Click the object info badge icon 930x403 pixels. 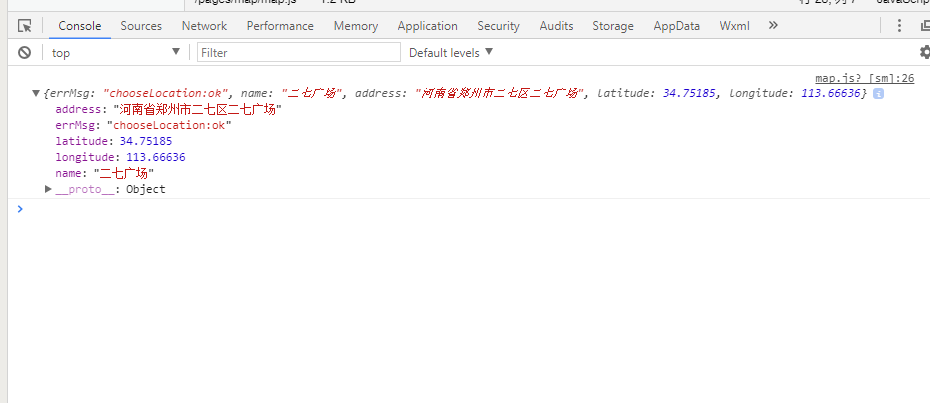point(878,94)
